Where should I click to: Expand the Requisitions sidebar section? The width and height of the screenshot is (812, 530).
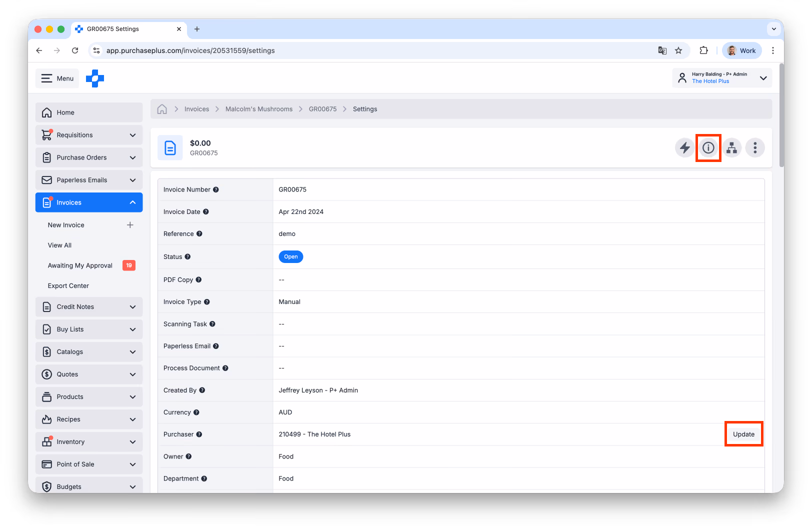(x=89, y=135)
